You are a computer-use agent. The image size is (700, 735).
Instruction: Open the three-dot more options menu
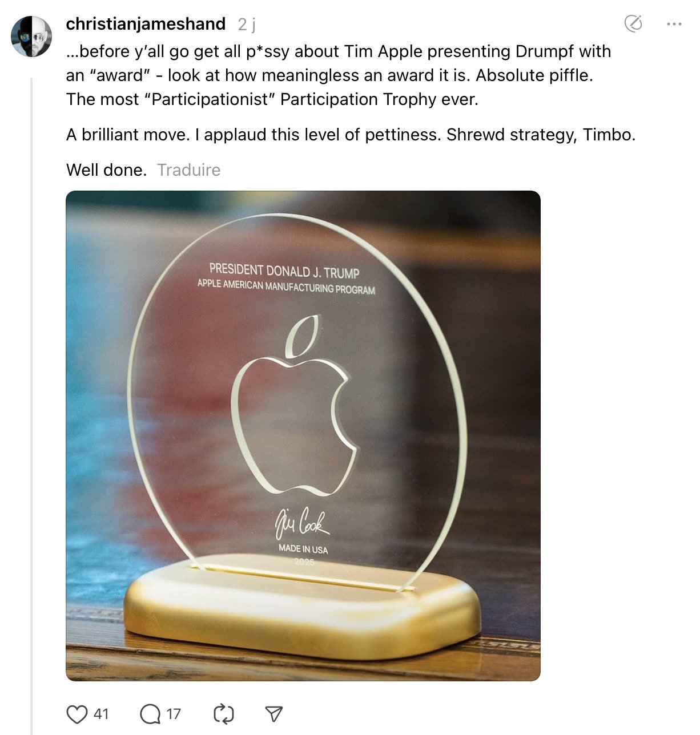674,24
